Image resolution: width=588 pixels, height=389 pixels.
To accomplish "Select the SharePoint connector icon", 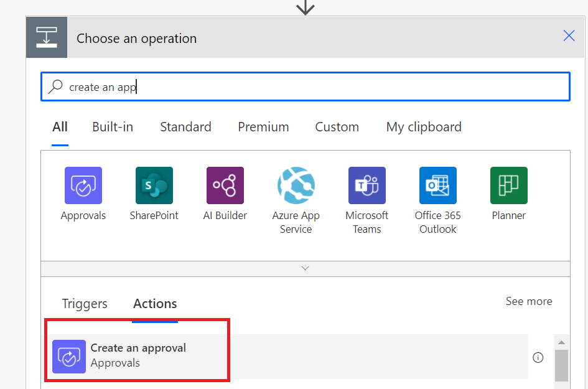I will tap(154, 185).
